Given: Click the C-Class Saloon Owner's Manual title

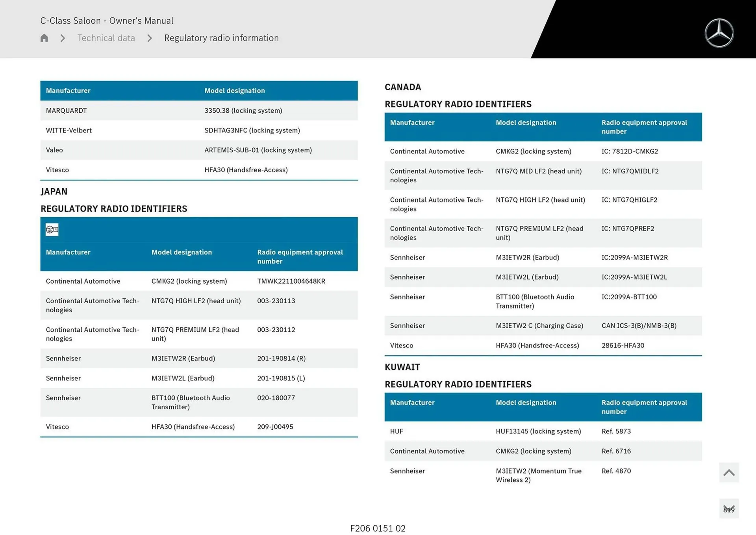Looking at the screenshot, I should 107,20.
